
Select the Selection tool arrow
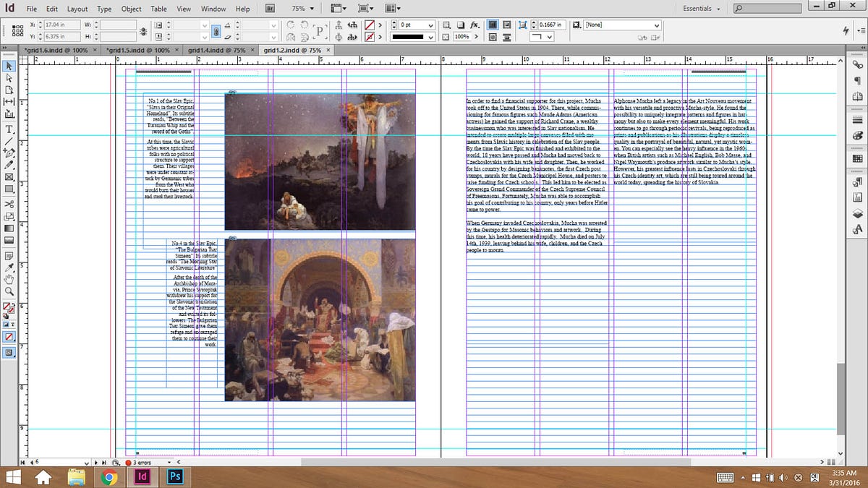(9, 66)
